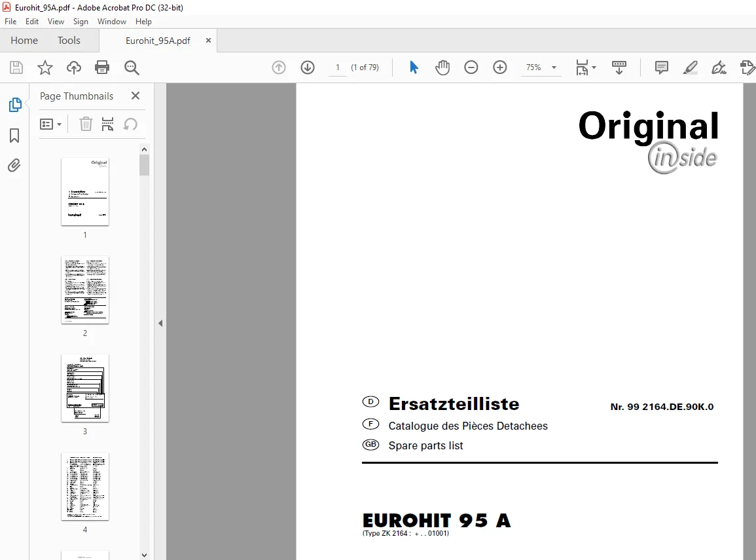
Task: Click the 'Spare parts list' text
Action: [x=425, y=445]
